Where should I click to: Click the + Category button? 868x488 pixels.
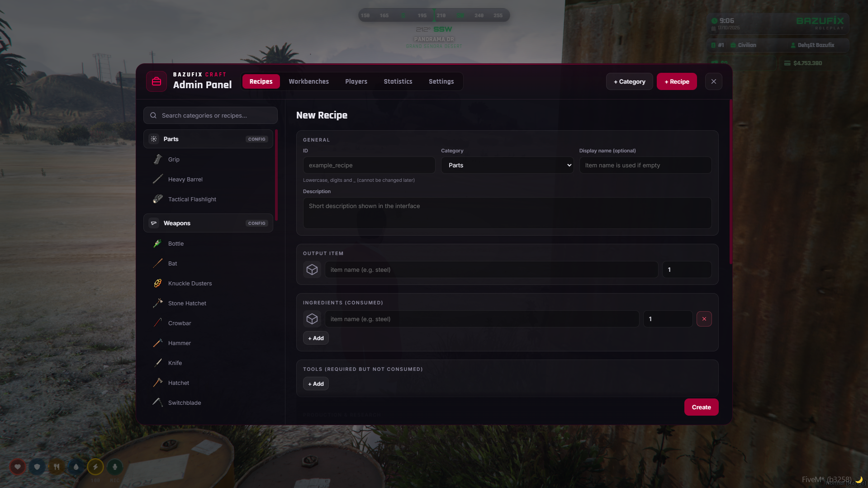click(630, 81)
